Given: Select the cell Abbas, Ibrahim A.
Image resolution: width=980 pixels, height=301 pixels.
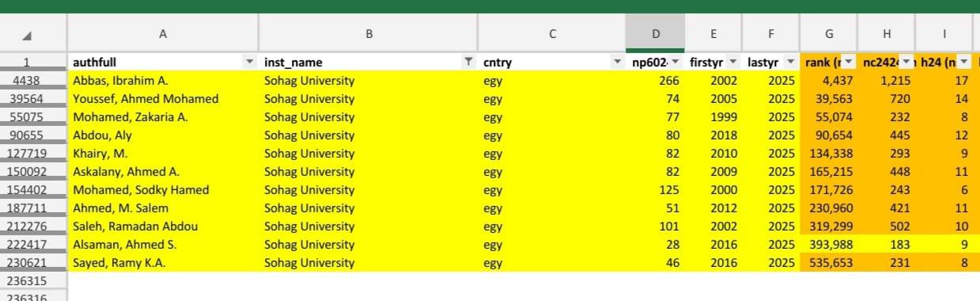Looking at the screenshot, I should pyautogui.click(x=163, y=80).
